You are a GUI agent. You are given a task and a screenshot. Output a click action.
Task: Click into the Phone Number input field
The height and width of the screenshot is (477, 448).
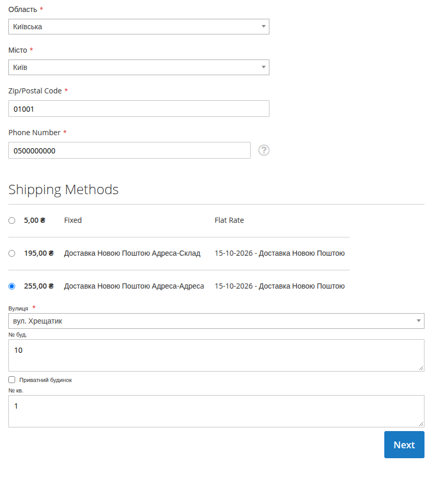point(129,150)
